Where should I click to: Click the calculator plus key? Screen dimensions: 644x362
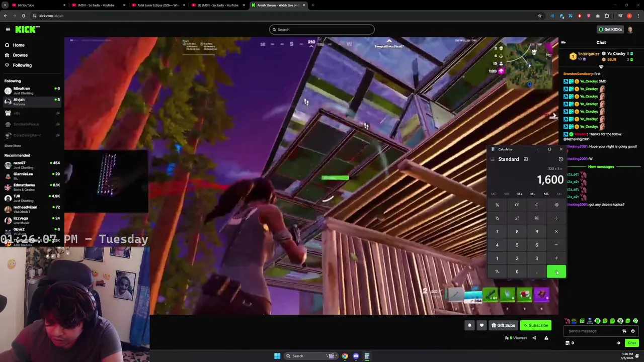tap(556, 258)
